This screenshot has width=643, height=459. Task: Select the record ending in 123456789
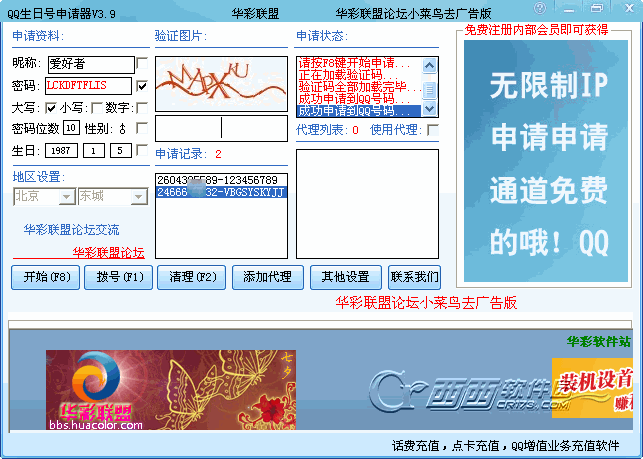click(221, 180)
